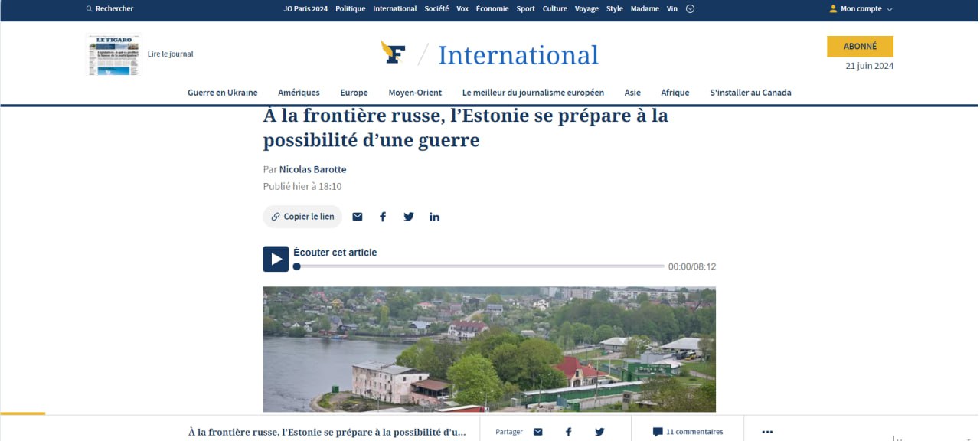Viewport: 980px width, 441px height.
Task: Share article on Facebook under byline
Action: coord(383,217)
